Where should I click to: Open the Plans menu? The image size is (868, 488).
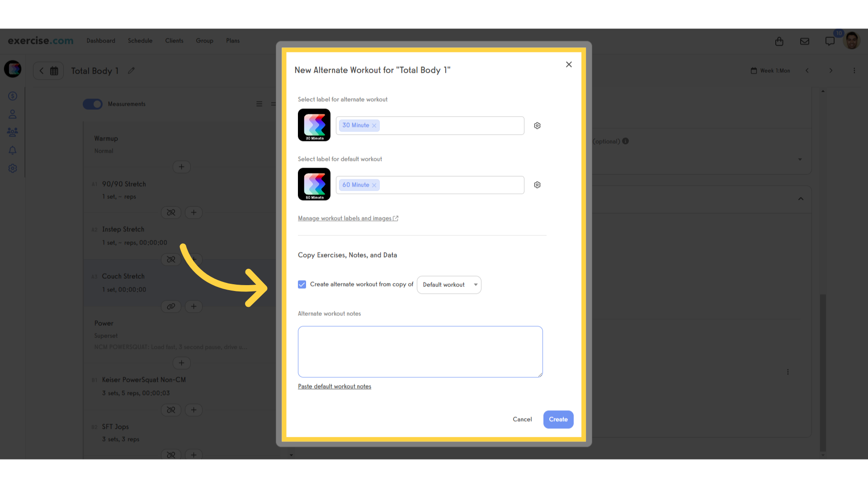tap(233, 41)
